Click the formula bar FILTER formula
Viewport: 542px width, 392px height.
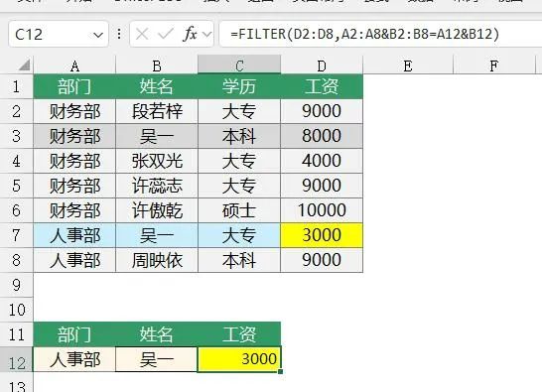(x=365, y=34)
